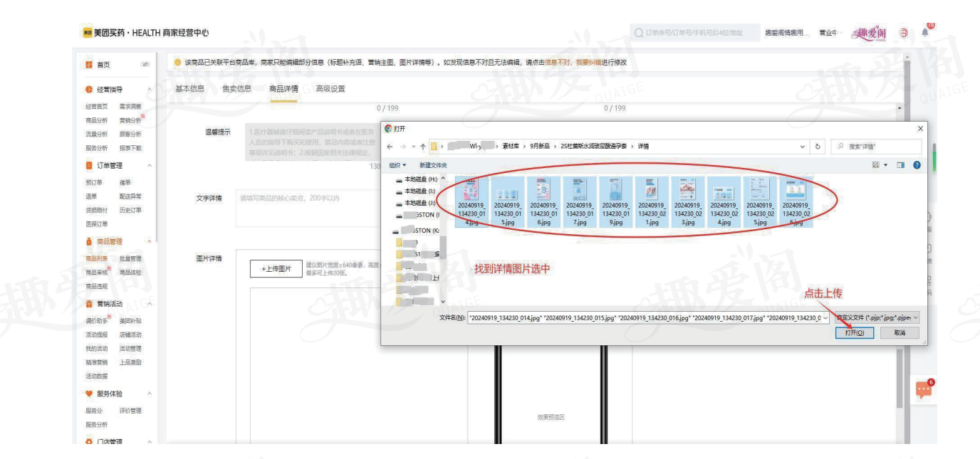
Task: Click the sidebar collapse icon next to 首页
Action: [x=145, y=65]
